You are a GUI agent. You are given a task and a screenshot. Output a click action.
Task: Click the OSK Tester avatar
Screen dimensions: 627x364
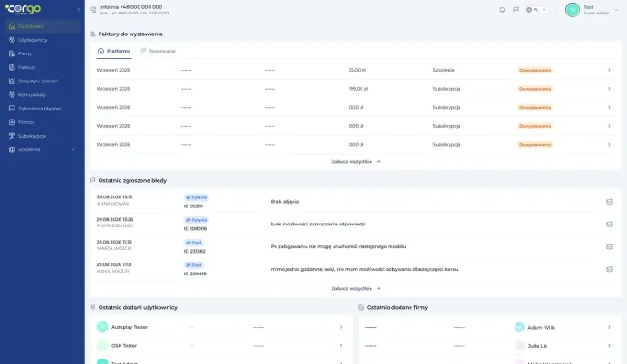102,346
